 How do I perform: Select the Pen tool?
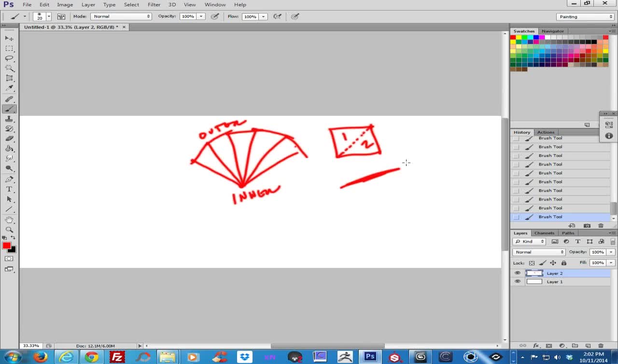pos(9,179)
